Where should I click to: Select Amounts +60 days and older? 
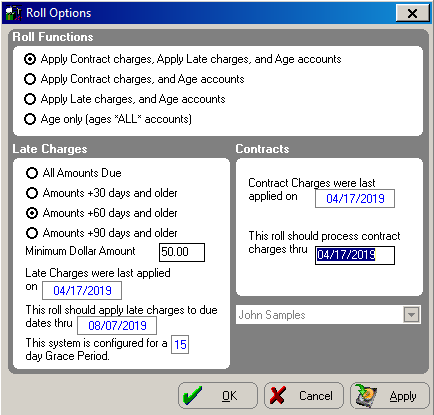point(32,213)
